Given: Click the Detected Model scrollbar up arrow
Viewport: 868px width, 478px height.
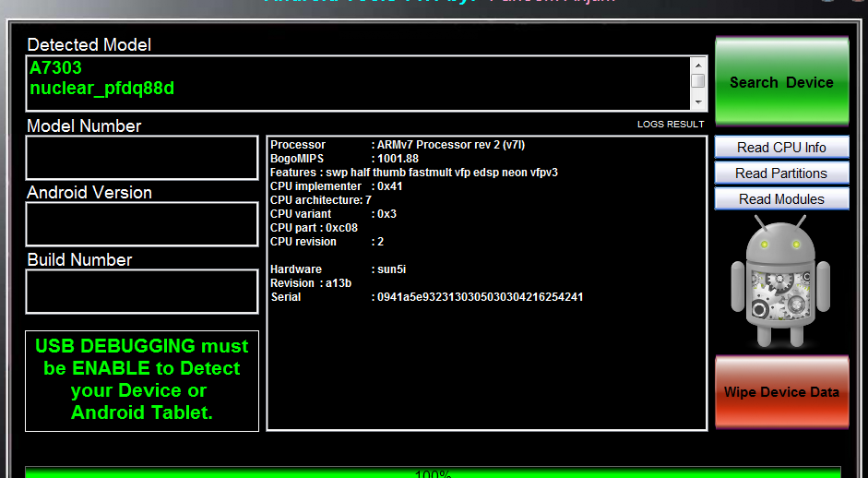Looking at the screenshot, I should coord(698,64).
